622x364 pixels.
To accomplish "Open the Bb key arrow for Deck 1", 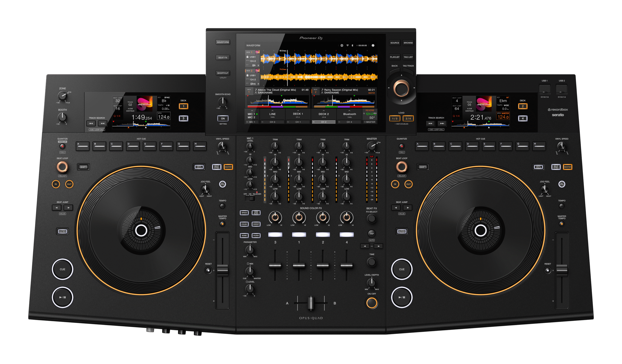I will point(258,65).
